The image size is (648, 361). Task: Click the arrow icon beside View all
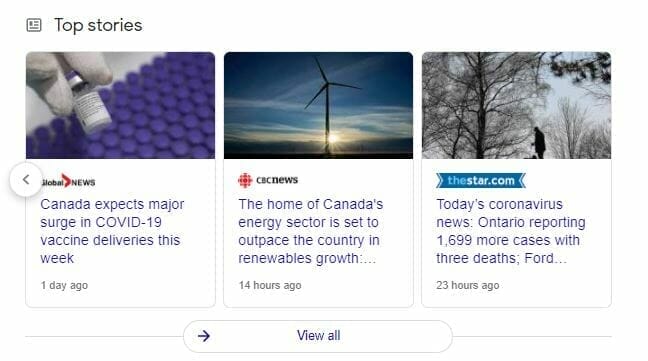(x=204, y=336)
